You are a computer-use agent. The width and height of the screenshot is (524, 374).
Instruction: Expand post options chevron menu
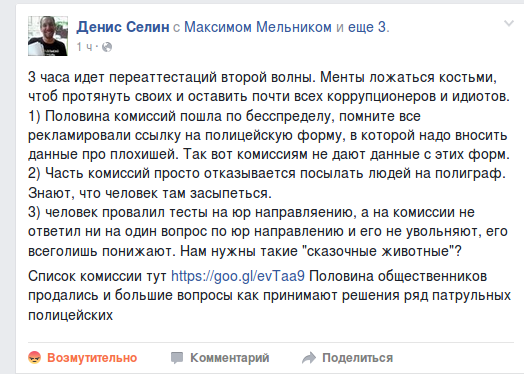click(x=509, y=23)
